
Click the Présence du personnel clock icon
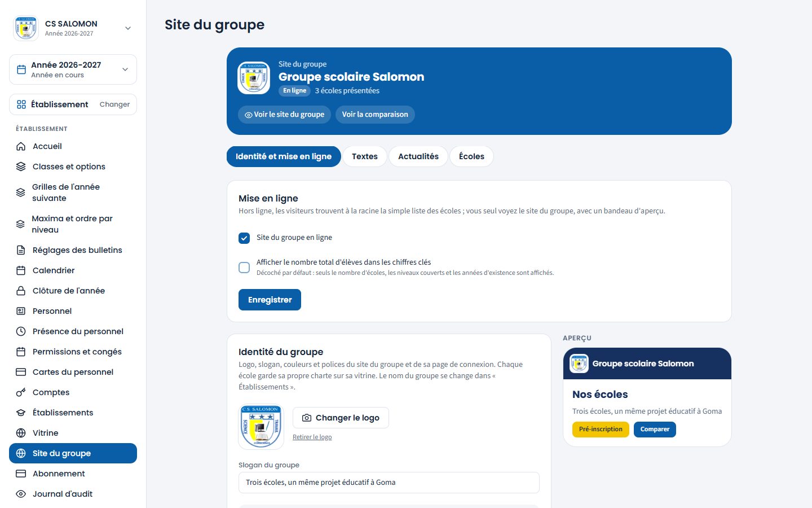click(21, 331)
